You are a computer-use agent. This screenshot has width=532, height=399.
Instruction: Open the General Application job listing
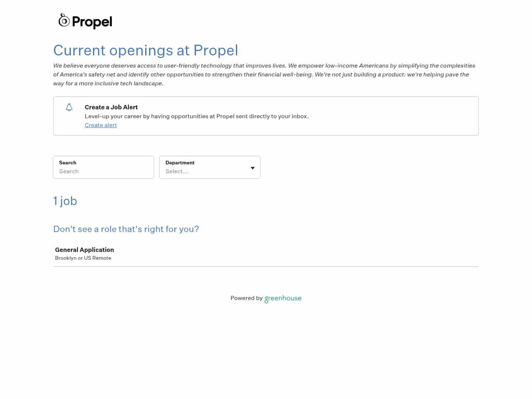[85, 250]
